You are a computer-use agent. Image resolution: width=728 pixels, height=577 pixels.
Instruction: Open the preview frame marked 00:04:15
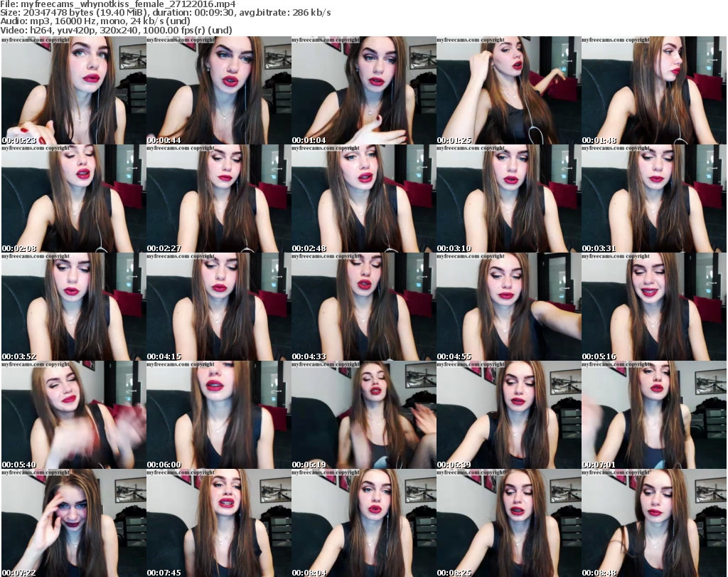click(x=219, y=307)
